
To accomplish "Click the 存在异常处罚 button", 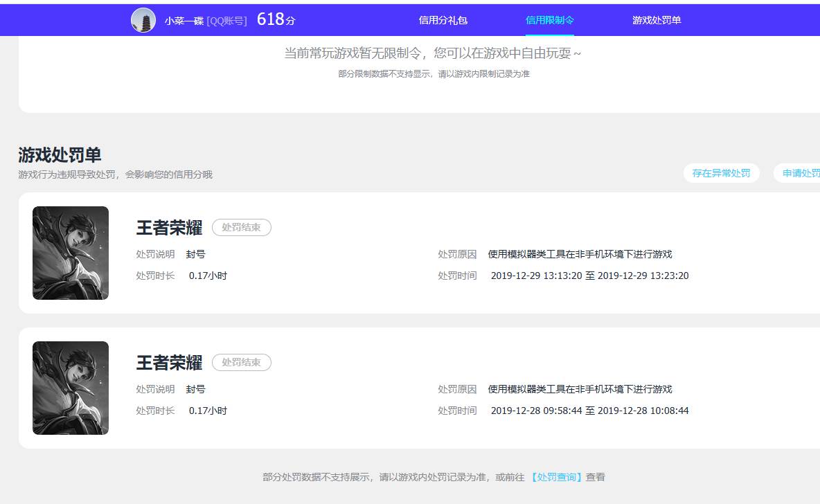I will (722, 173).
